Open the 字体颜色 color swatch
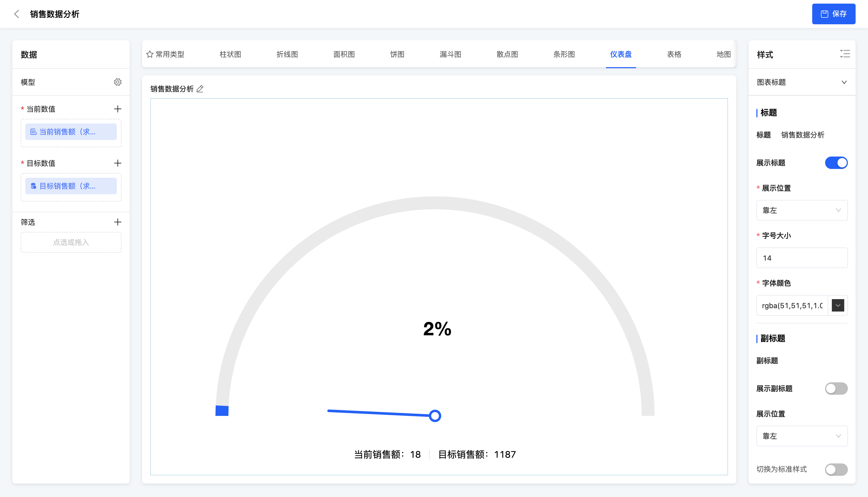This screenshot has height=497, width=868. coord(838,306)
